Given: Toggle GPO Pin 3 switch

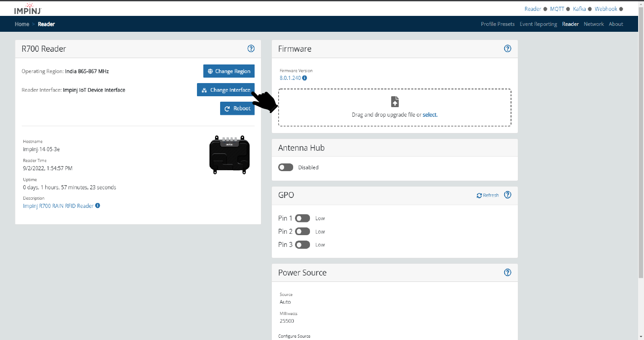Looking at the screenshot, I should coord(302,245).
